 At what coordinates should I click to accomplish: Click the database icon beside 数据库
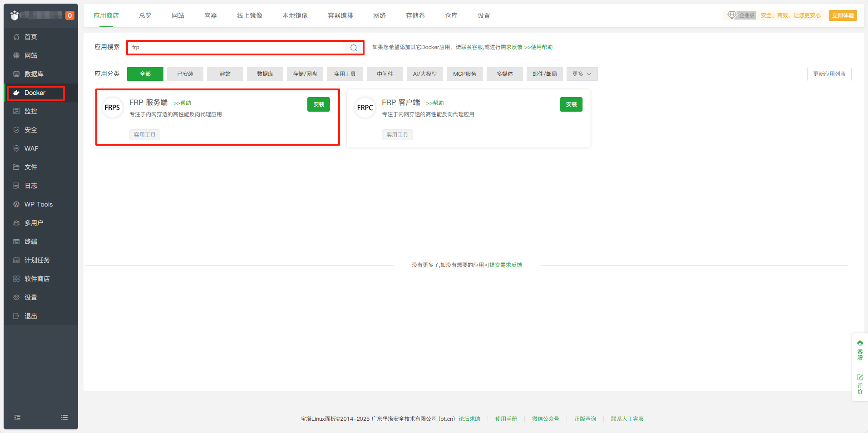16,74
